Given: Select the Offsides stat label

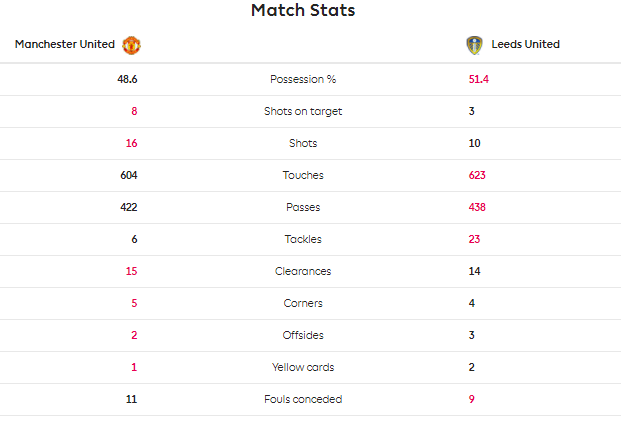Looking at the screenshot, I should 303,335.
